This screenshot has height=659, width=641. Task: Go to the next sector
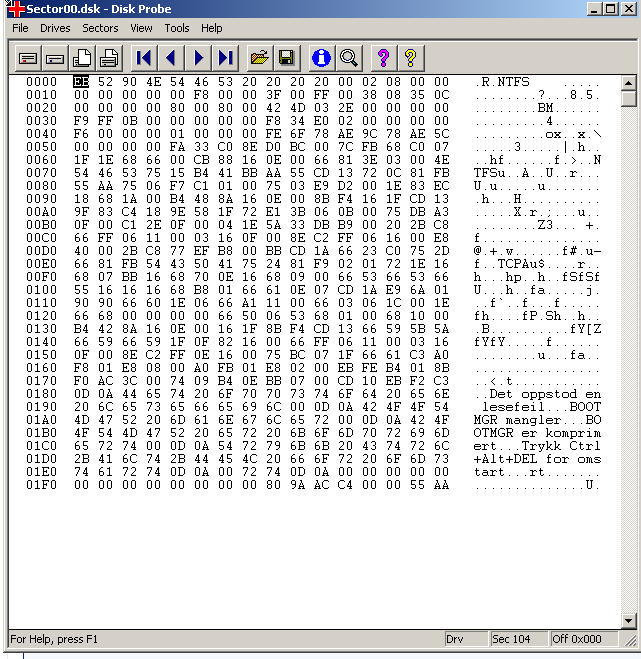tap(198, 58)
